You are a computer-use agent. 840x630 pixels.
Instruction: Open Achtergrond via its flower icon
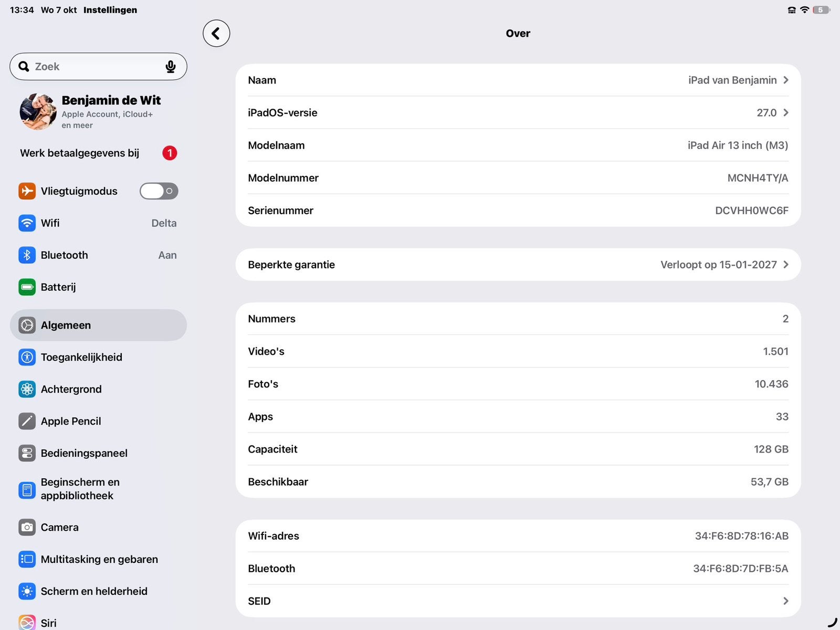pos(27,390)
